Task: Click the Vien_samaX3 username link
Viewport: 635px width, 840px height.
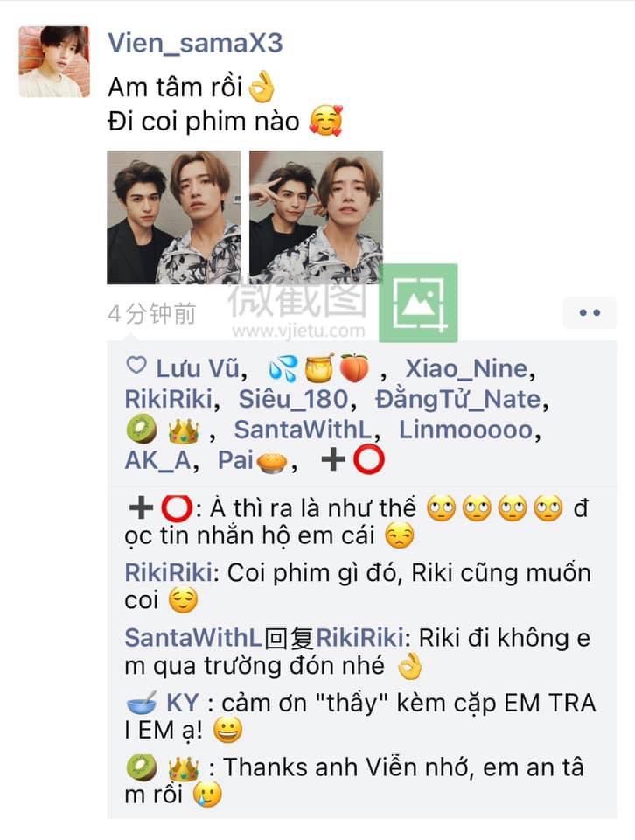Action: coord(195,43)
